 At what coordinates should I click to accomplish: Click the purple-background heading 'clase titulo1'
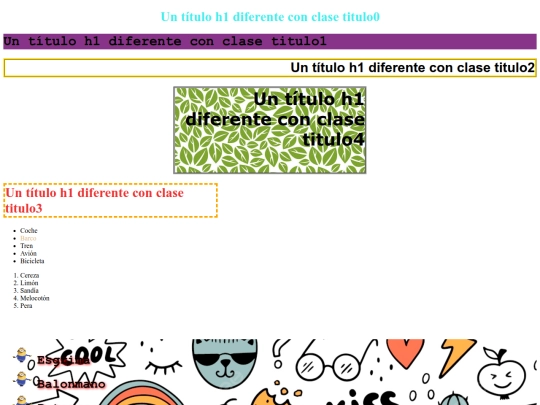click(x=270, y=41)
